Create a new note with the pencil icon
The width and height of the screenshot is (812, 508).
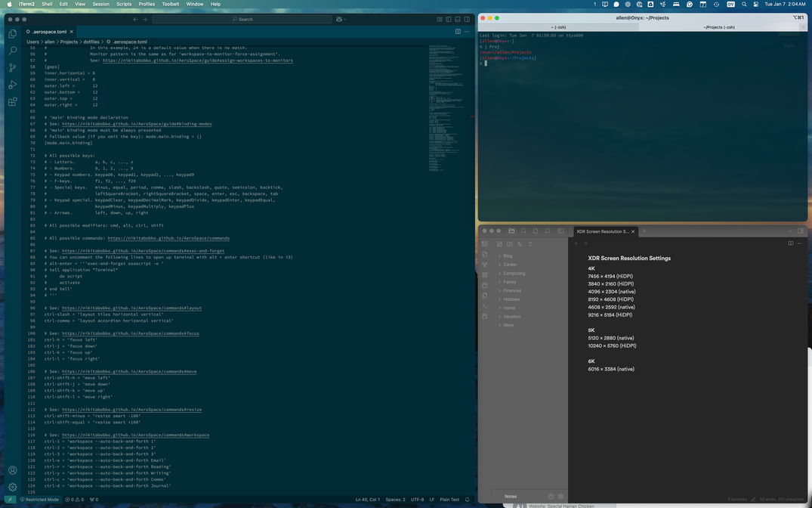[x=500, y=243]
